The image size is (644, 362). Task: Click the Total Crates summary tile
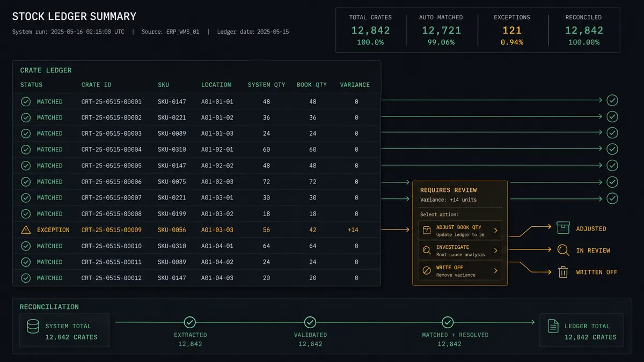coord(370,30)
